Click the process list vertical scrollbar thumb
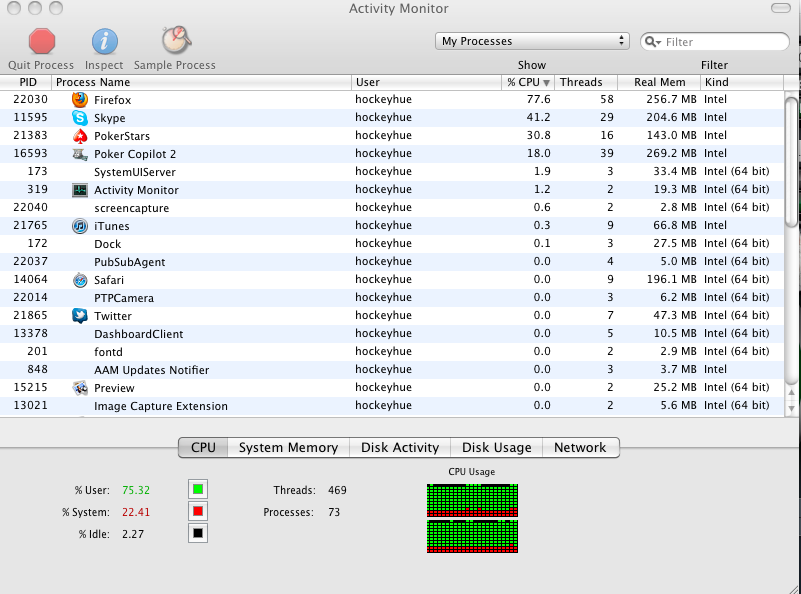Image resolution: width=801 pixels, height=594 pixels. [791, 161]
